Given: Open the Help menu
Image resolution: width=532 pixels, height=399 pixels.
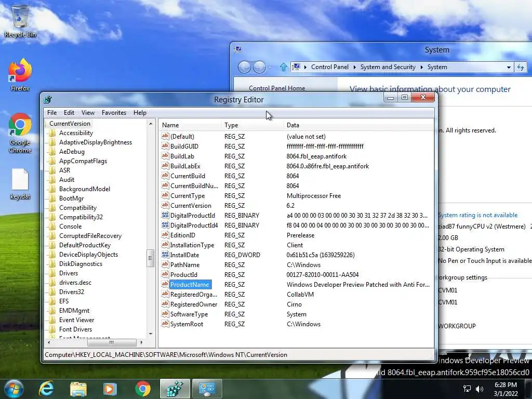Looking at the screenshot, I should [x=140, y=113].
